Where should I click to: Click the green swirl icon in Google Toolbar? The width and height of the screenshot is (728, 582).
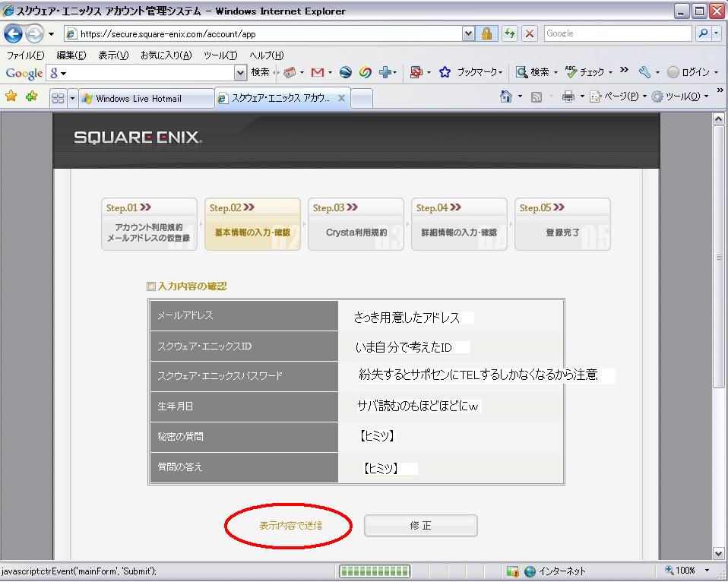pyautogui.click(x=366, y=72)
